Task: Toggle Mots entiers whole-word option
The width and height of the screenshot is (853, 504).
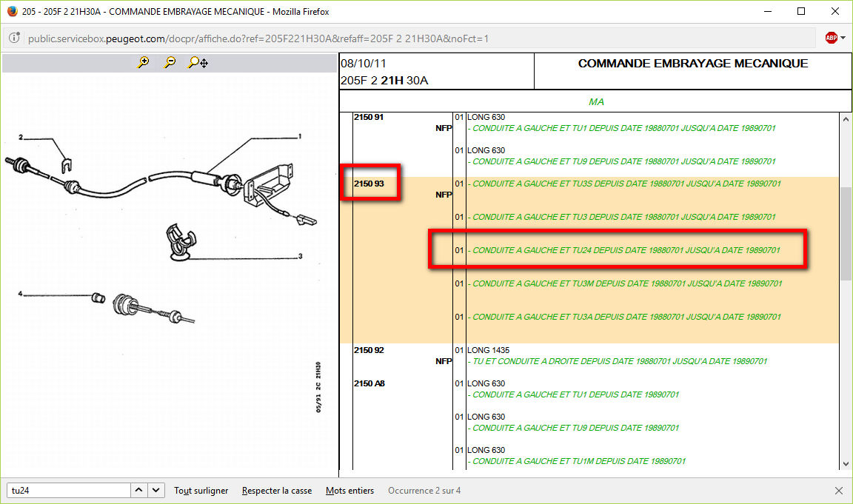Action: tap(349, 491)
